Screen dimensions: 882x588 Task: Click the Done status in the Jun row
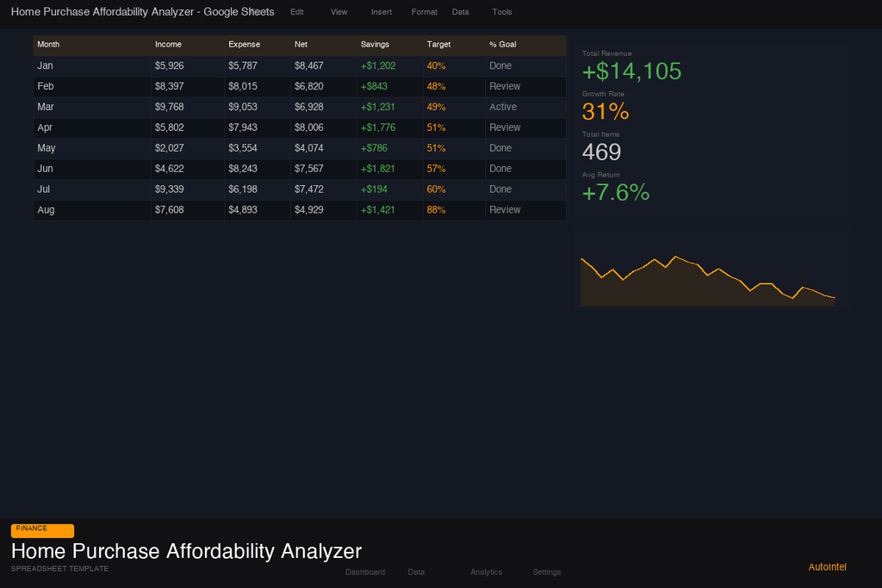tap(500, 169)
